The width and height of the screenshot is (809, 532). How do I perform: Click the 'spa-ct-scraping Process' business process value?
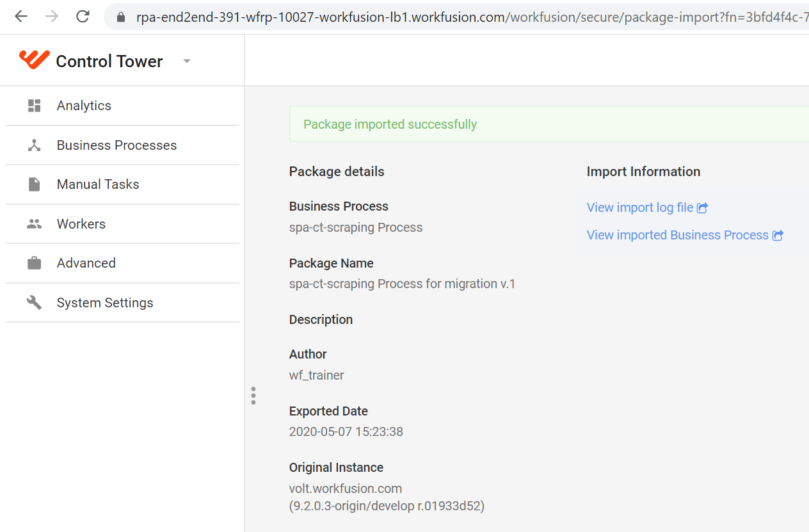point(356,227)
